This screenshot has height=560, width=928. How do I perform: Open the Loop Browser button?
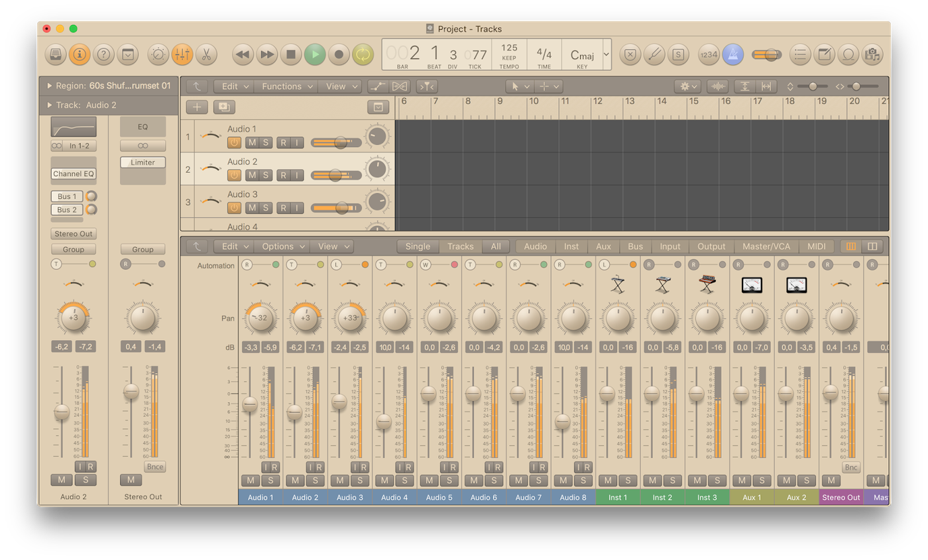(848, 54)
